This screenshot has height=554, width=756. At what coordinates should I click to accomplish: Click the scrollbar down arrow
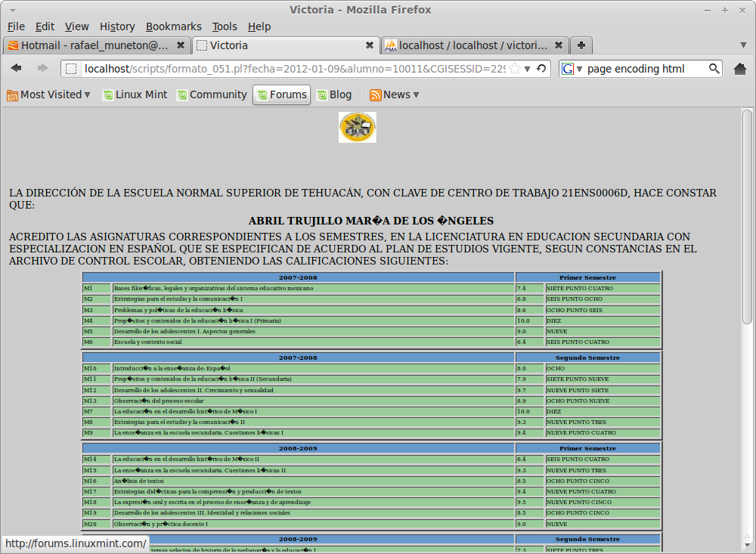click(x=747, y=546)
